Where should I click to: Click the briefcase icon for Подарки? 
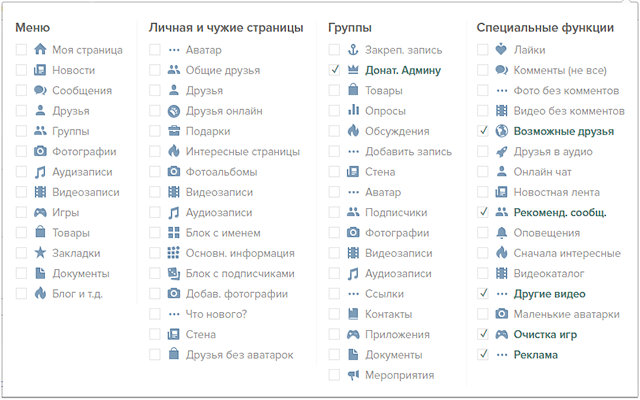click(174, 131)
